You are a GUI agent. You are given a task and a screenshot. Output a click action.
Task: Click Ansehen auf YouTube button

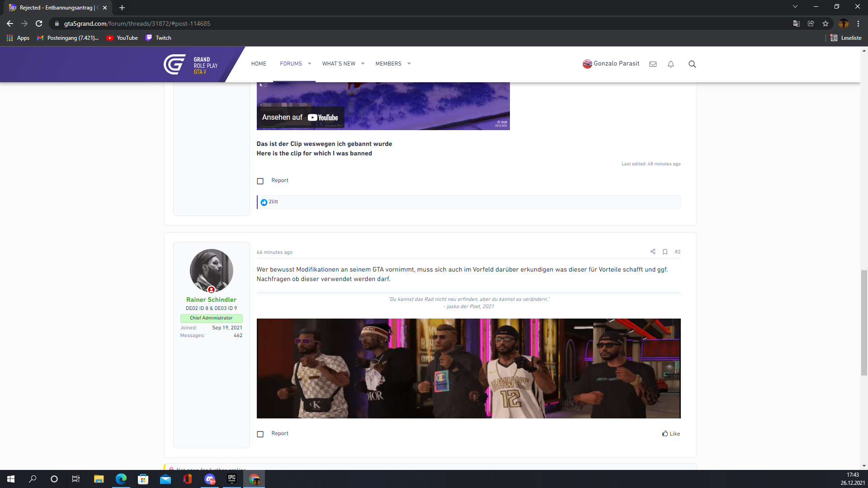pos(300,117)
